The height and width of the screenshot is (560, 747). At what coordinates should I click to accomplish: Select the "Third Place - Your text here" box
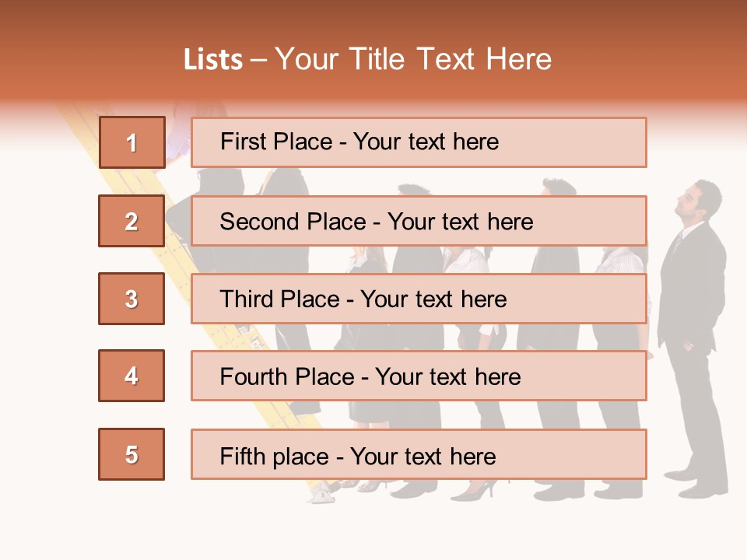(x=419, y=299)
